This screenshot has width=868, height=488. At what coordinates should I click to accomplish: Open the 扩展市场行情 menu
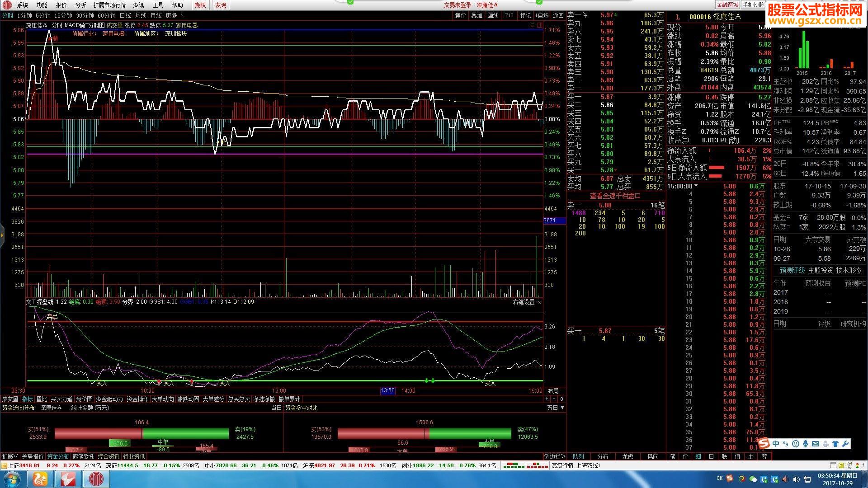110,5
